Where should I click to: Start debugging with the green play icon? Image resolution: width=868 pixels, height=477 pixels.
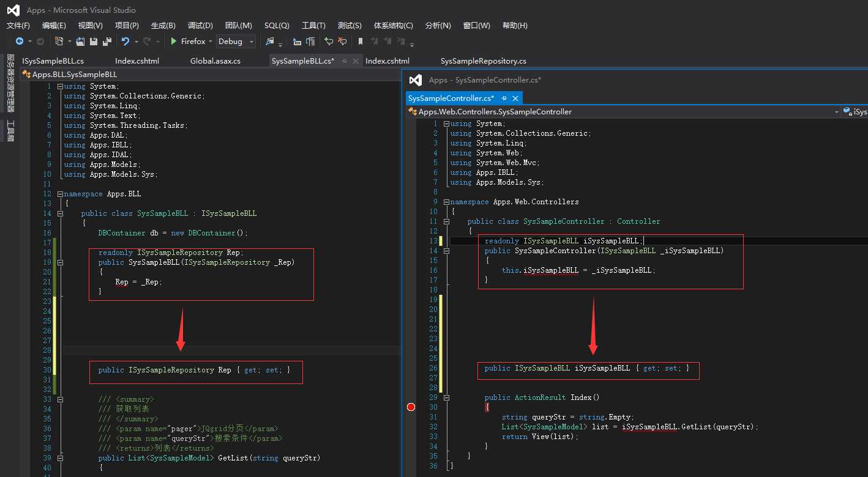click(x=174, y=42)
